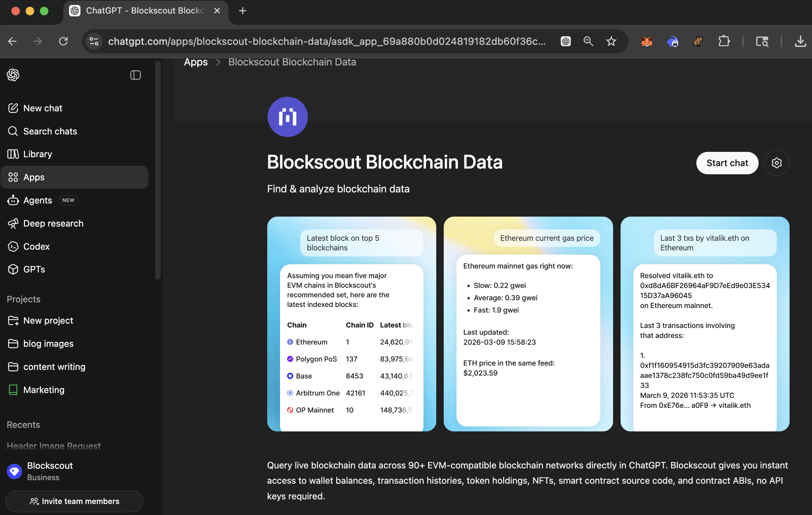Open the Apps breadcrumb link

pos(196,62)
